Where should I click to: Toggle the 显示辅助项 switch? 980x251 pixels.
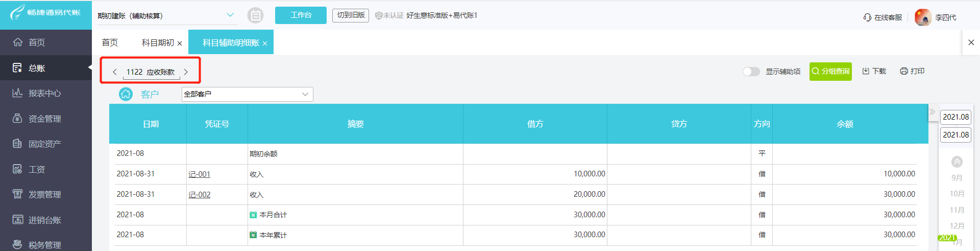(x=751, y=72)
